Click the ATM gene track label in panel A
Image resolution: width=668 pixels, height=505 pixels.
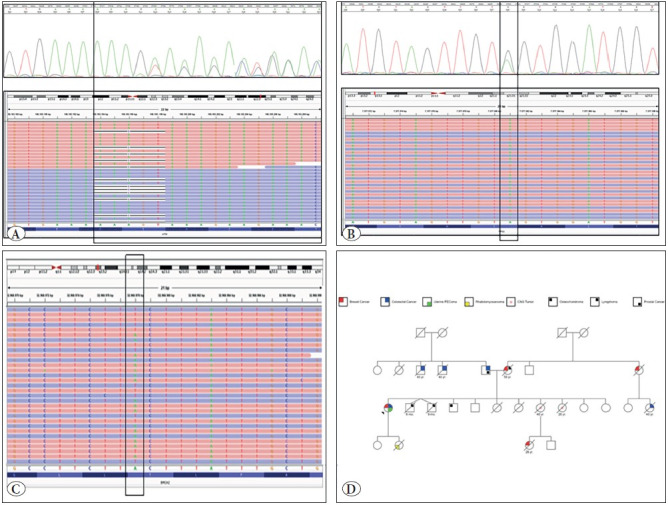[164, 234]
